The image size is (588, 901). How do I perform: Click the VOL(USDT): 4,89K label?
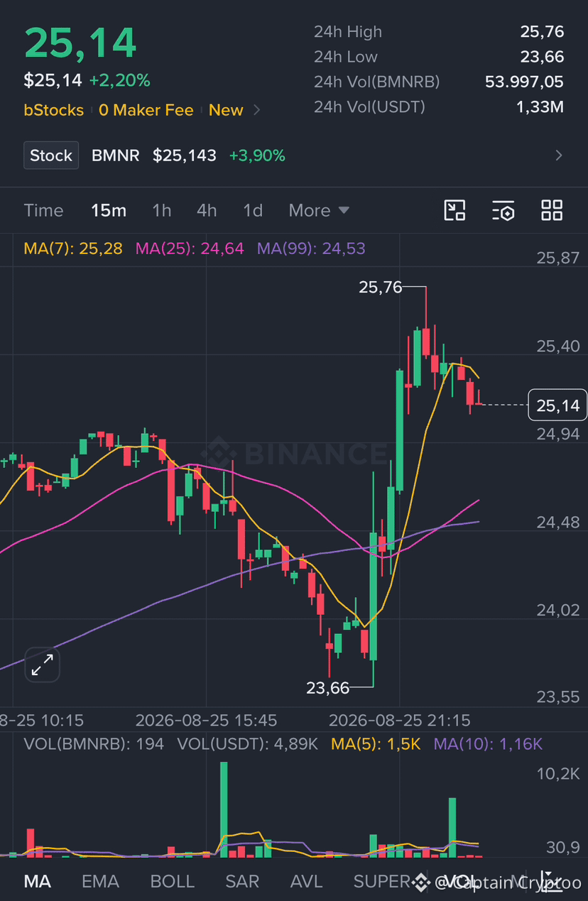coord(249,744)
